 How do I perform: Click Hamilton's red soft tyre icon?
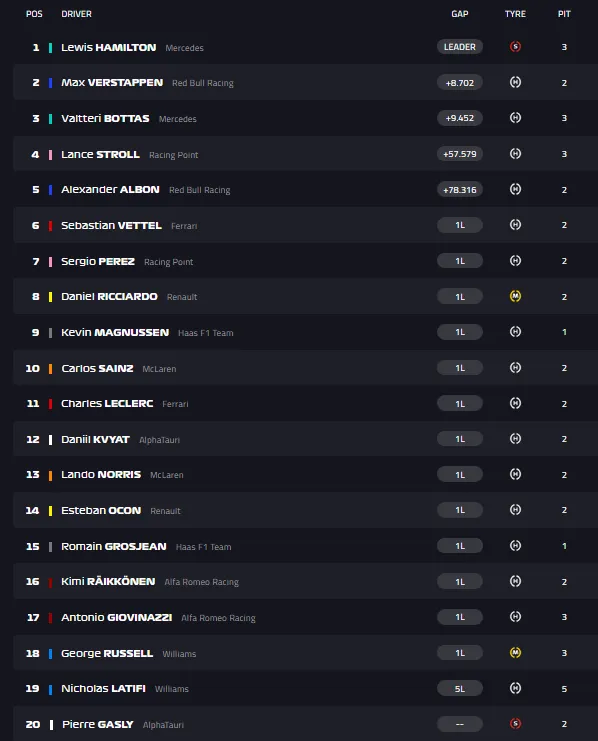(x=515, y=46)
